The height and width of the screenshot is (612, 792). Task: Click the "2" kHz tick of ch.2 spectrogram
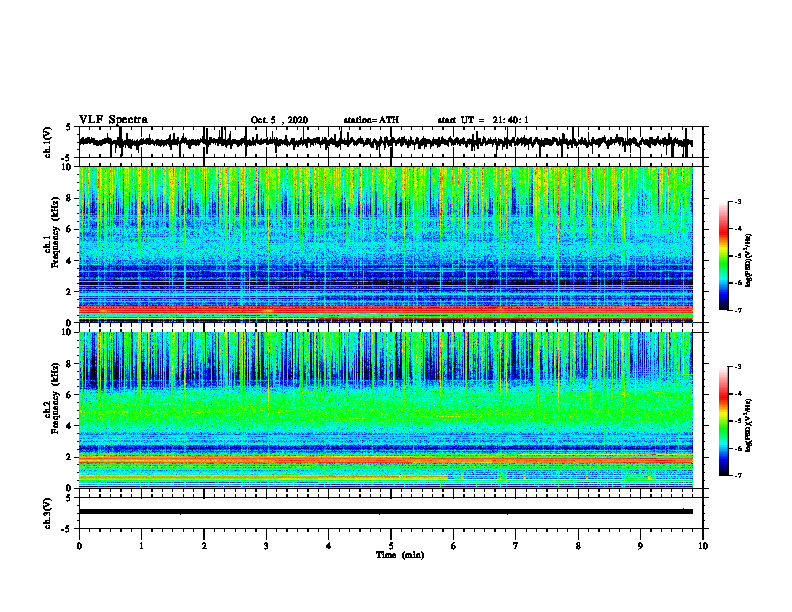[x=70, y=457]
